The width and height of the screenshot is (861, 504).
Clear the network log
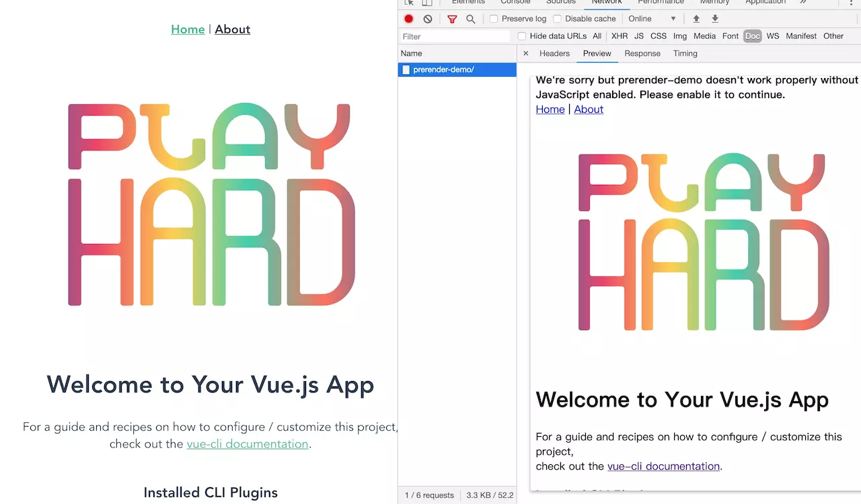click(428, 19)
